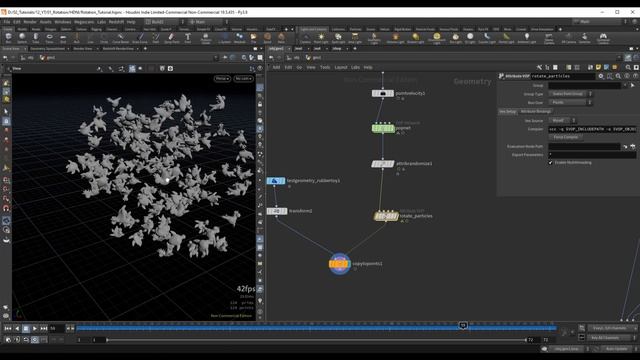This screenshot has height=360, width=640.
Task: Click the Stop playback button
Action: click(x=26, y=328)
